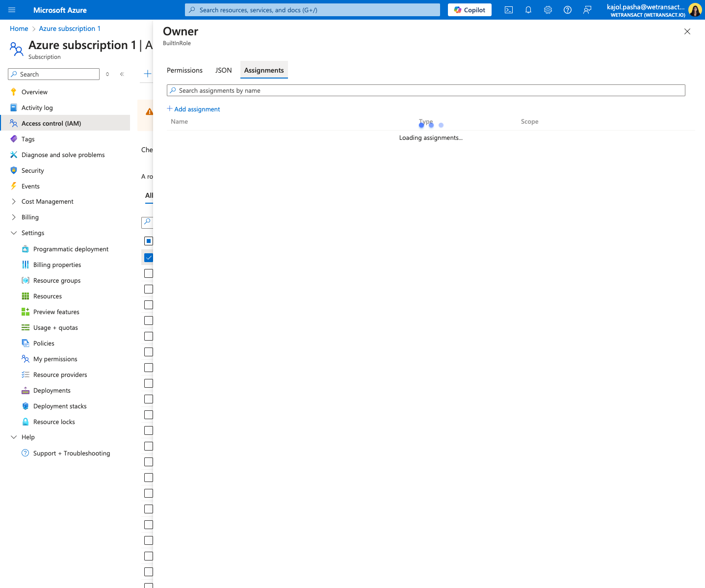Close the Owner role panel

687,31
